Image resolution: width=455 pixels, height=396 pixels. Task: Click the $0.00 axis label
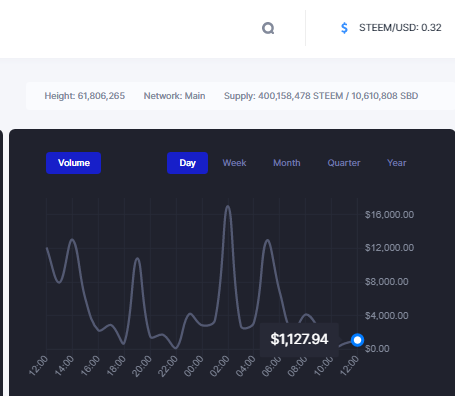coord(377,349)
